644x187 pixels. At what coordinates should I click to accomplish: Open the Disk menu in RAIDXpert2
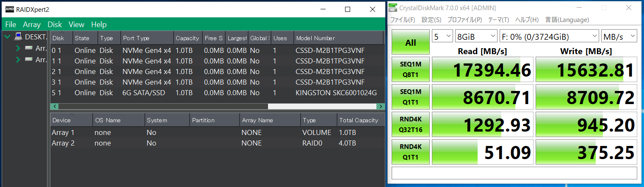coord(55,25)
